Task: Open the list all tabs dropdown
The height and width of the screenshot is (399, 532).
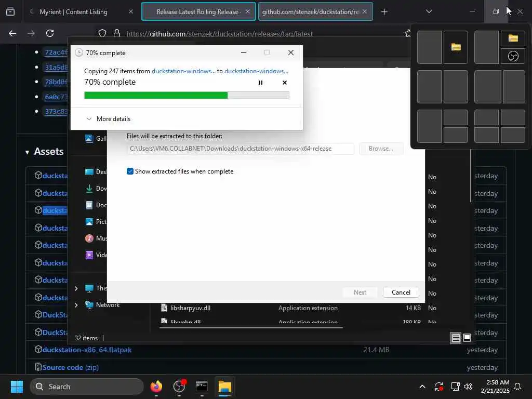Action: pyautogui.click(x=429, y=11)
